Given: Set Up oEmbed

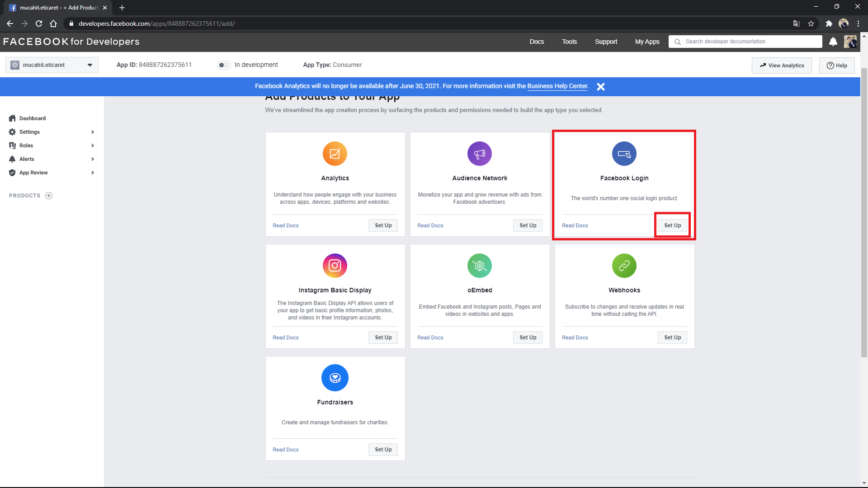Looking at the screenshot, I should 528,338.
